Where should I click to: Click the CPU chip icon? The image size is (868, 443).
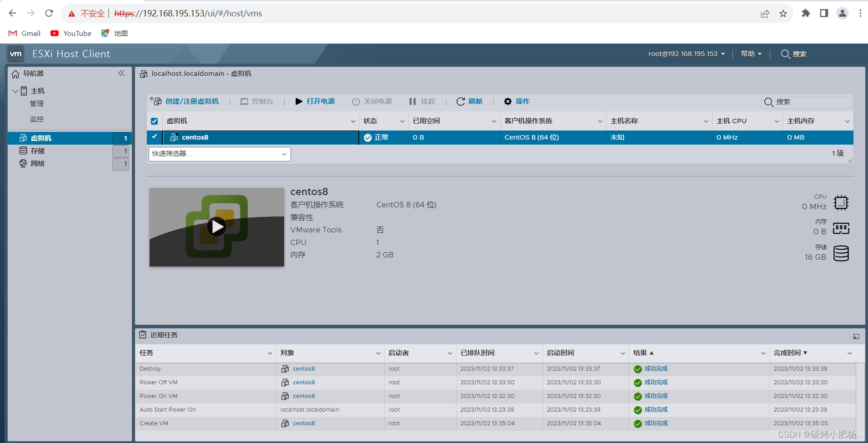pos(841,202)
